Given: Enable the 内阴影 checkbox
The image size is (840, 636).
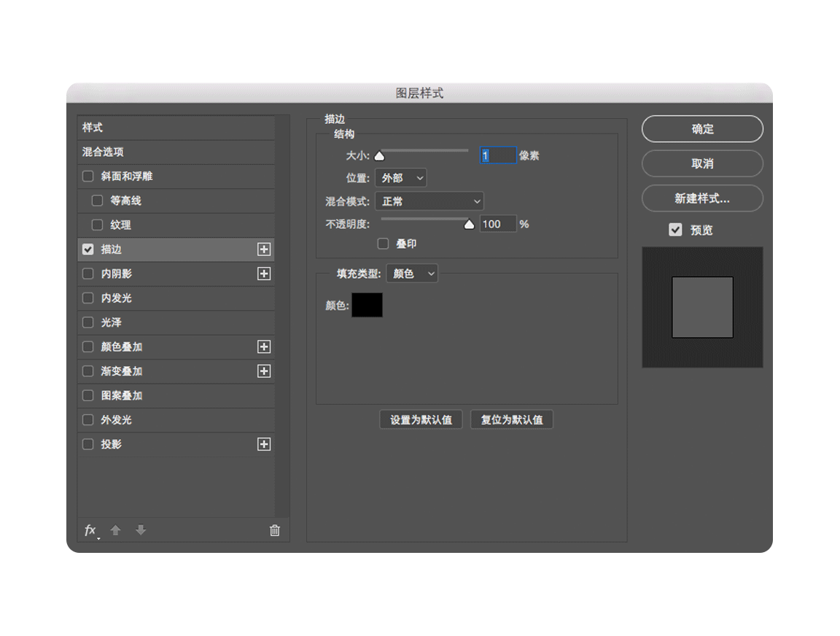Looking at the screenshot, I should pyautogui.click(x=87, y=274).
